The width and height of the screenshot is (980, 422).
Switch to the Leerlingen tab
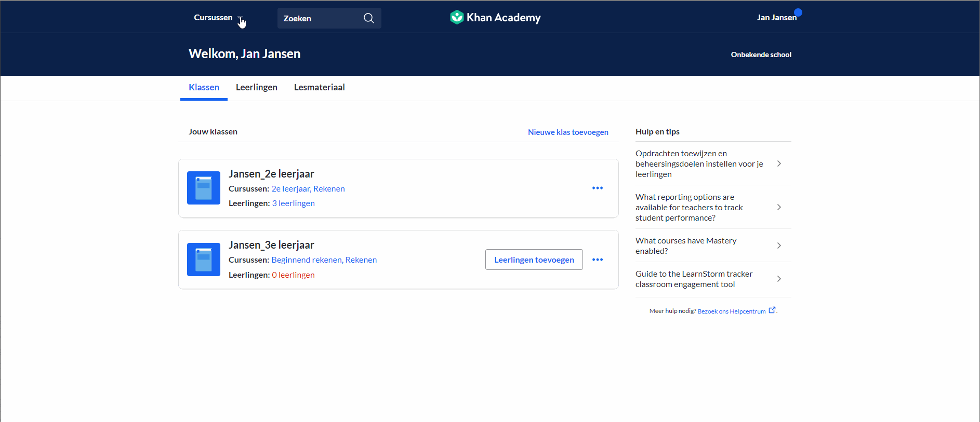pos(257,87)
